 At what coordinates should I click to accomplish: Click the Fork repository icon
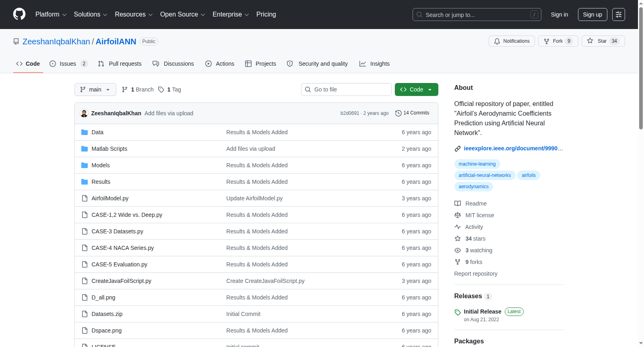tap(547, 41)
